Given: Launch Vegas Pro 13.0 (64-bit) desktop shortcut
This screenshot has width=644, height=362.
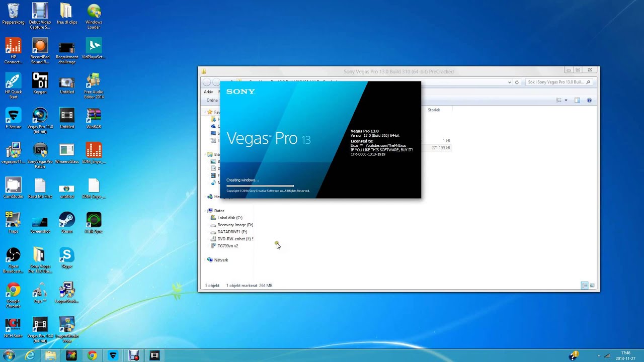Looking at the screenshot, I should (x=40, y=330).
